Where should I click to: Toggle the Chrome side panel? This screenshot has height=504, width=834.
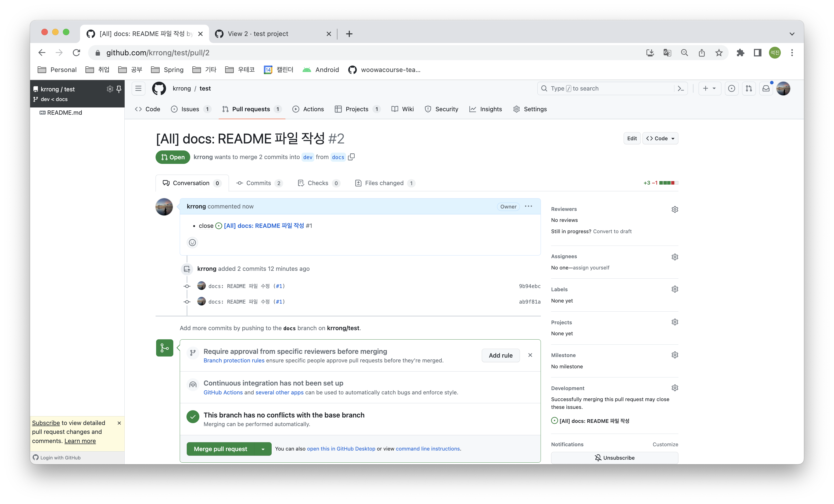point(757,53)
